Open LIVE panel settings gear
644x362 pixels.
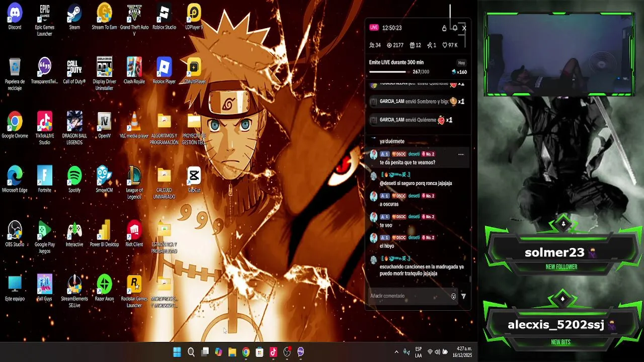pos(454,28)
